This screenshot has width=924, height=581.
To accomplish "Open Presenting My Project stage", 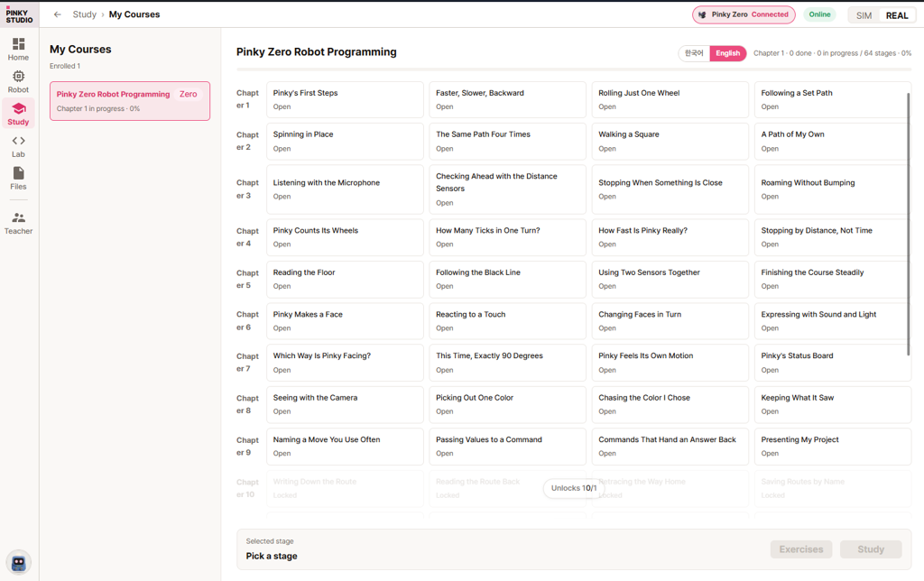I will pyautogui.click(x=833, y=446).
